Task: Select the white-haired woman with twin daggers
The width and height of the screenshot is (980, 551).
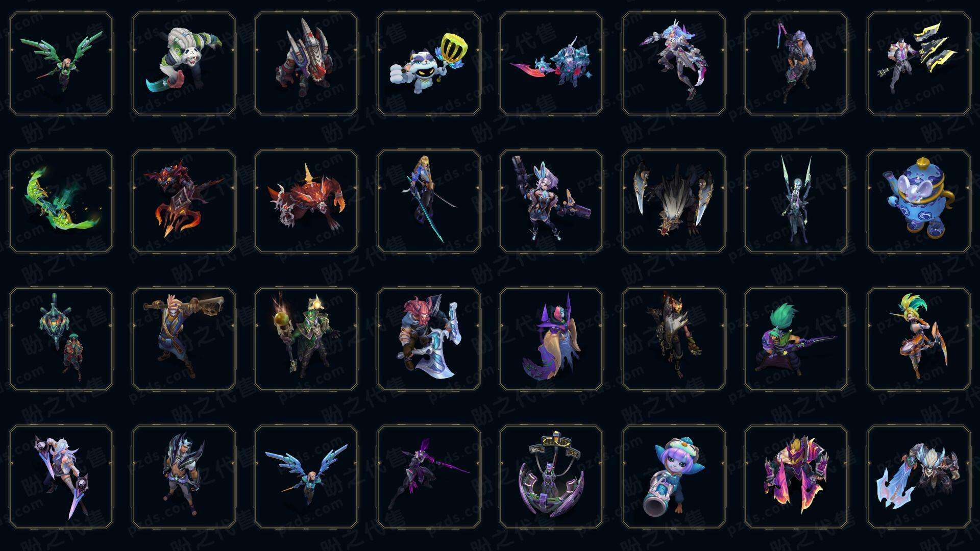Action: pos(61,477)
